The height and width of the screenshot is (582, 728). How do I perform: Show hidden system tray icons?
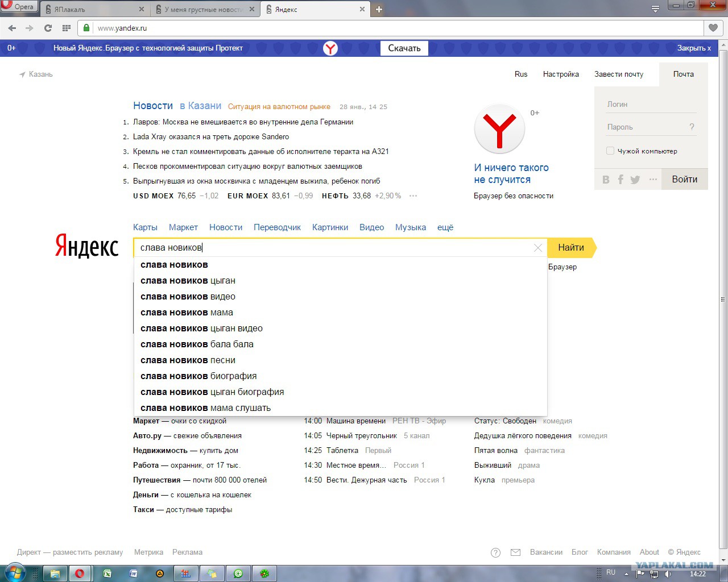[x=626, y=573]
